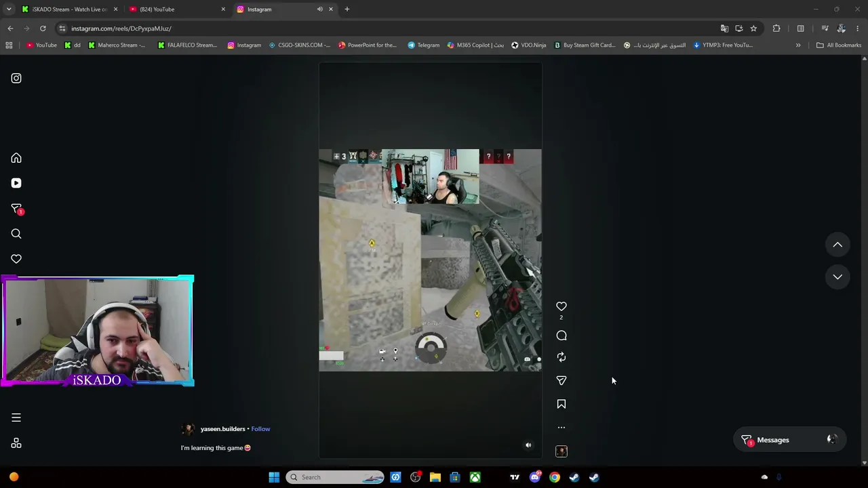Go to the next reel with the down chevron
The height and width of the screenshot is (488, 868).
837,277
